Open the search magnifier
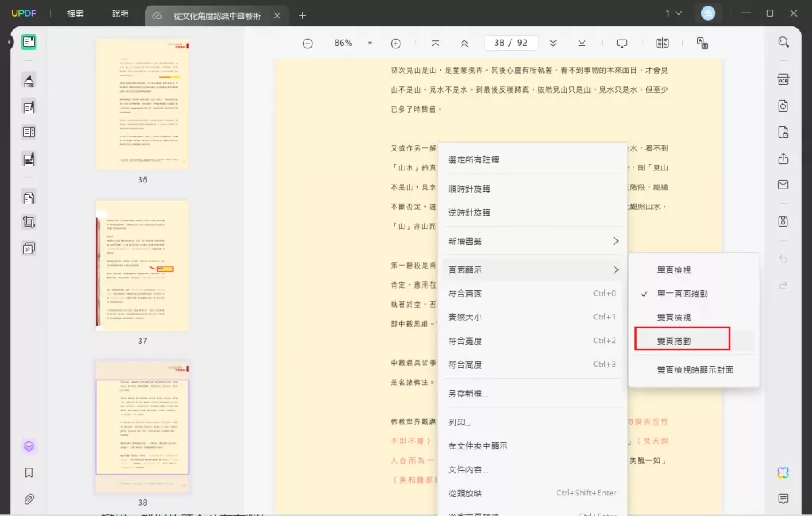The height and width of the screenshot is (516, 812). (783, 42)
